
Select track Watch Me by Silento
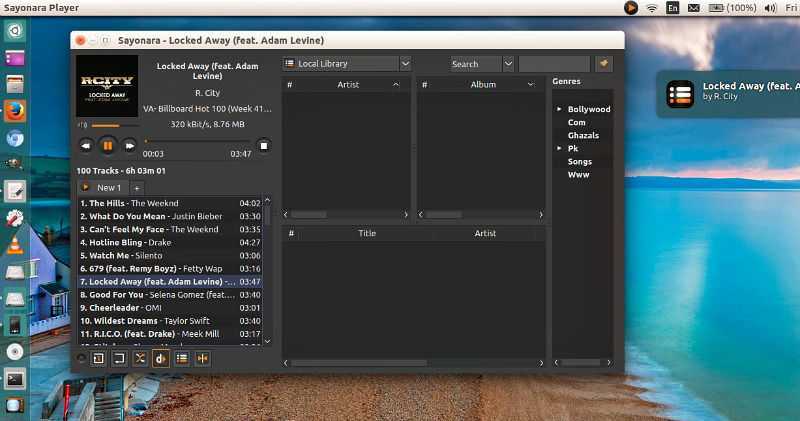click(170, 256)
